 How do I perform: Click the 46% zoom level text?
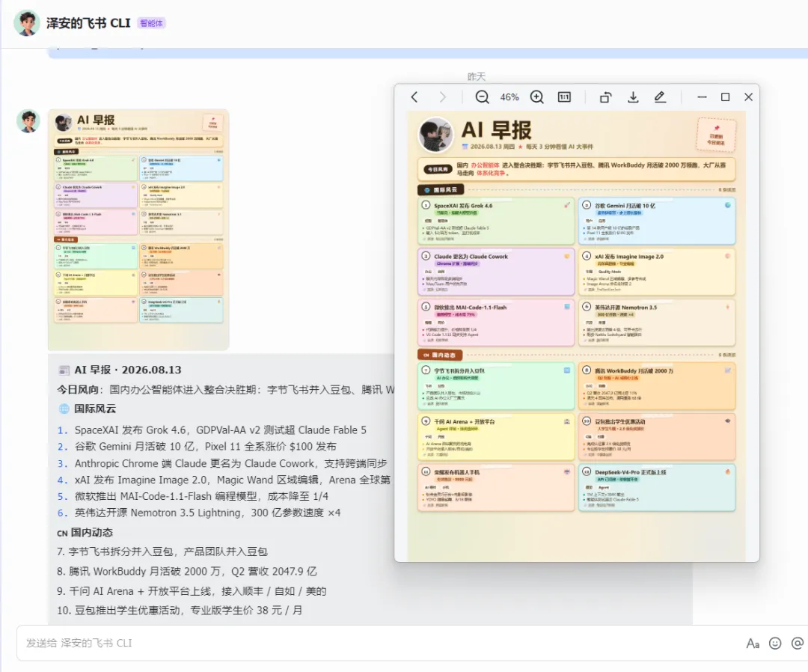coord(509,97)
